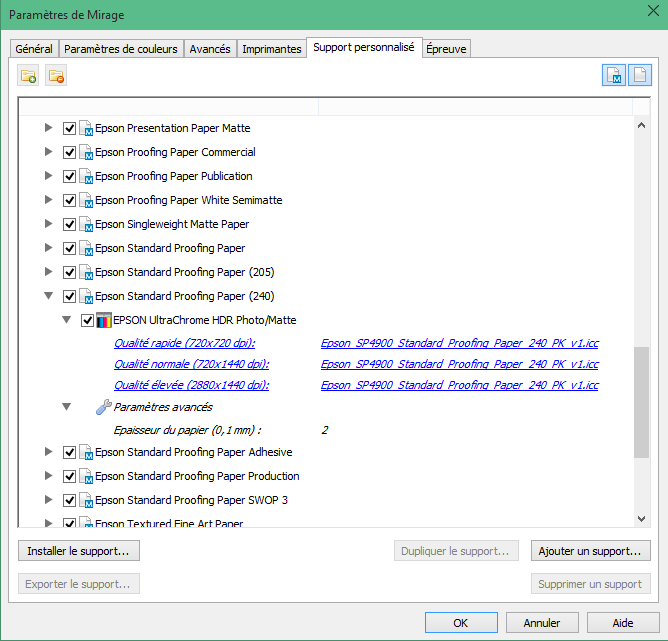Collapse EPSON UltraChrome HDR Photo/Matte node
The image size is (668, 641).
pos(66,319)
